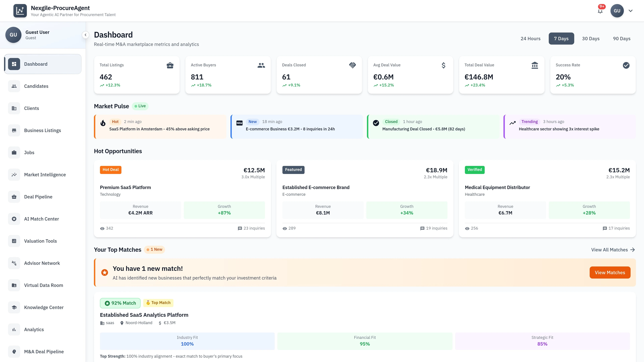This screenshot has height=362, width=644.
Task: Open the Analytics panel
Action: (x=34, y=329)
